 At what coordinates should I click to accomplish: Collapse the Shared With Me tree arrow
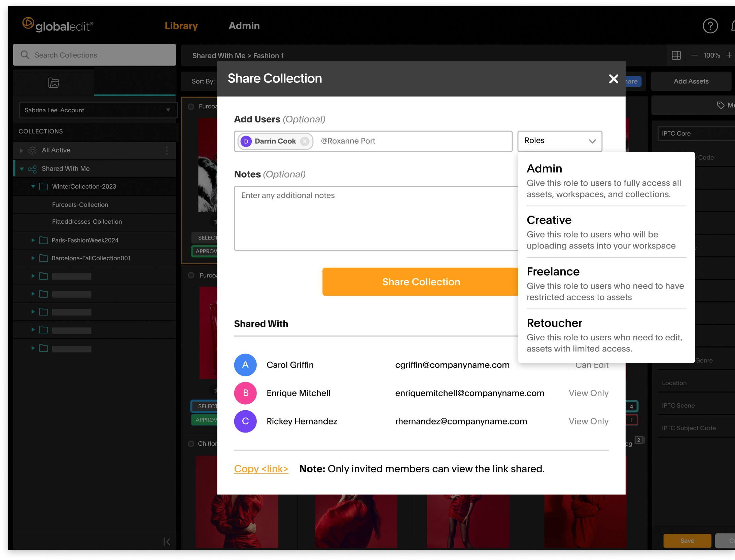[x=22, y=169]
